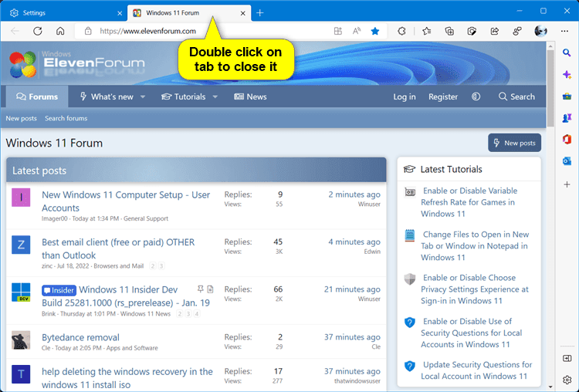Open tutorial Enable or Disable Use of Security Questions
This screenshot has height=392, width=579.
pos(471,333)
